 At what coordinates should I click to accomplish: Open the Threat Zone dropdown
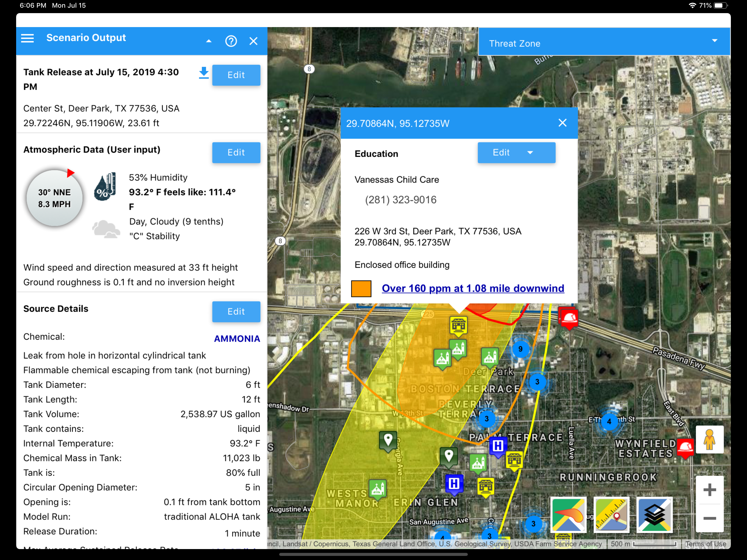604,42
